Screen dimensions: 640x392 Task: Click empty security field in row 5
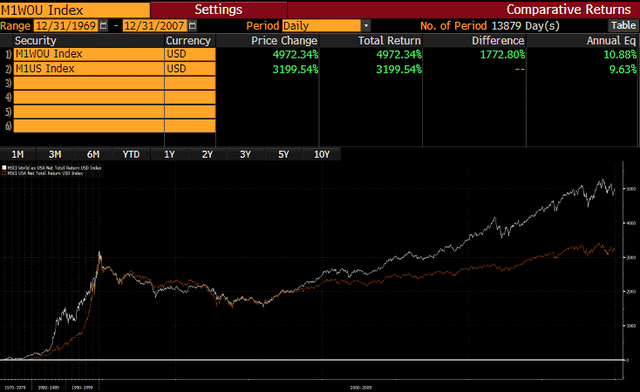[89, 111]
